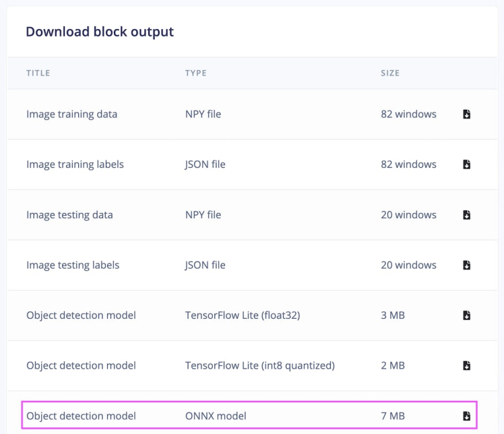Click the '3 MB' size value
This screenshot has height=434, width=504.
pos(393,315)
